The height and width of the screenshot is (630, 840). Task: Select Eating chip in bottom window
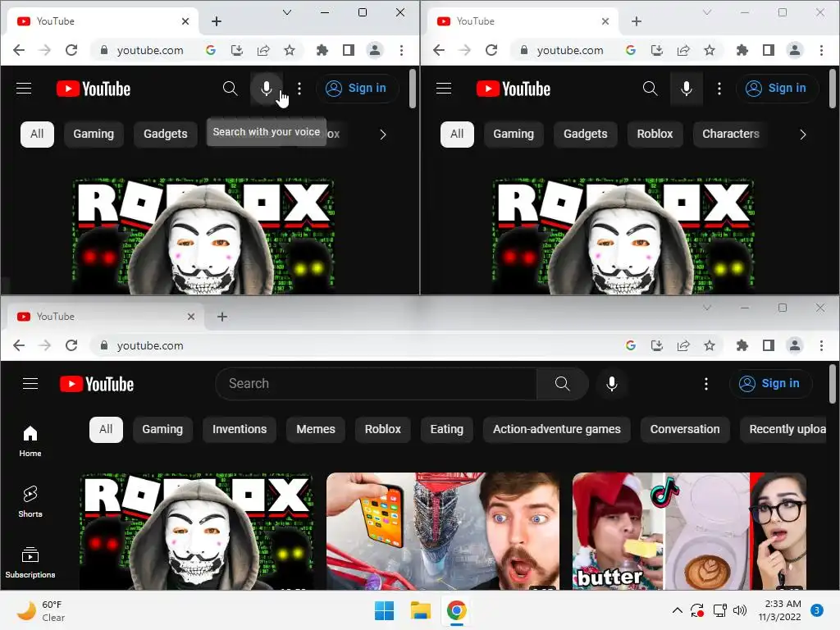point(447,429)
